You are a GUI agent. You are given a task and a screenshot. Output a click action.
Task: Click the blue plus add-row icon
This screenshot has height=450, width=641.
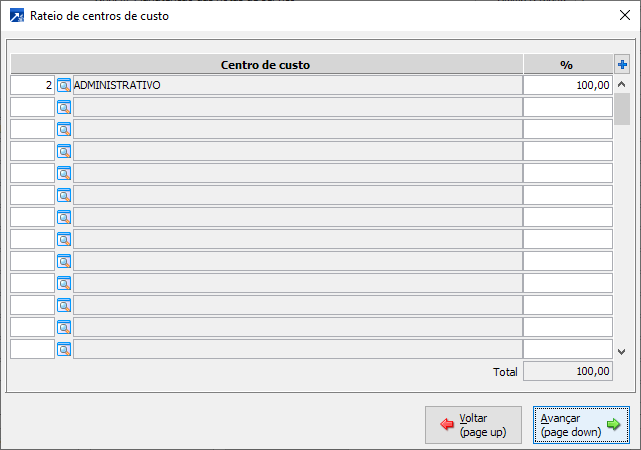click(622, 65)
